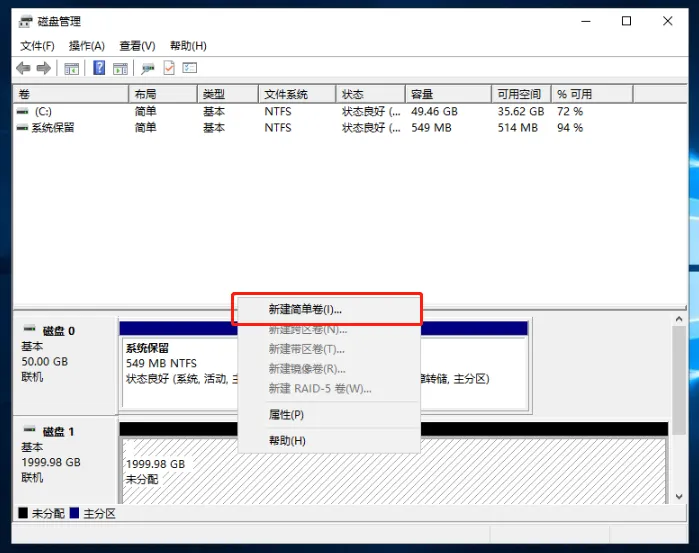Select the 磁盘 1 disk label panel

tap(65, 462)
